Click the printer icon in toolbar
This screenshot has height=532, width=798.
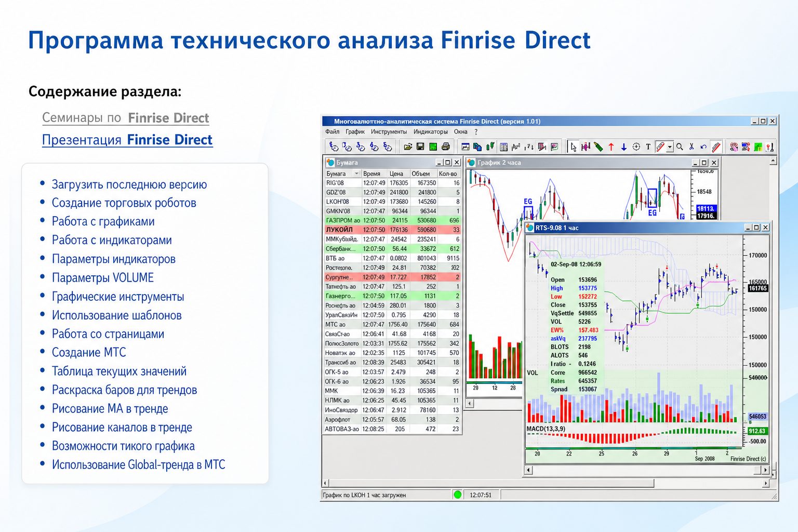pos(445,147)
